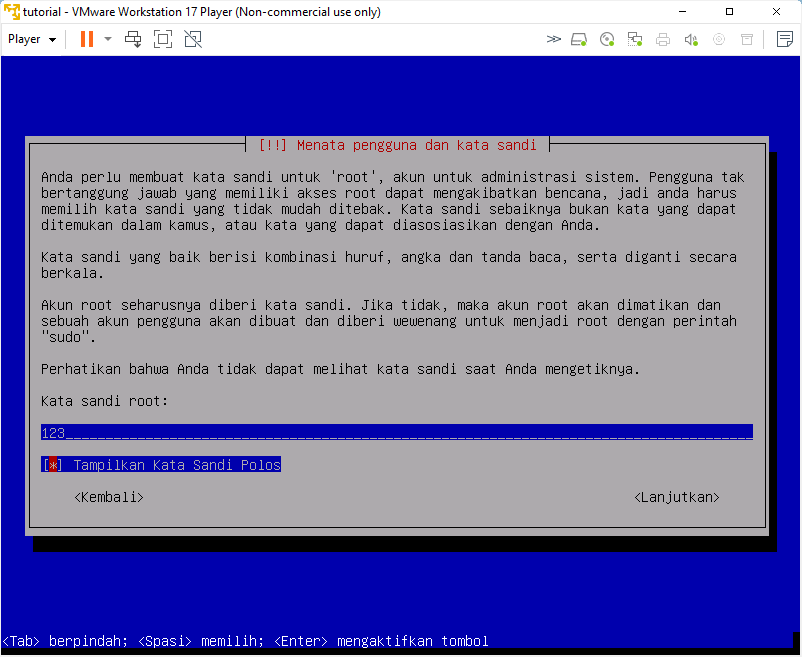
Task: Click the 'Kata sandi root:' label
Action: 104,401
